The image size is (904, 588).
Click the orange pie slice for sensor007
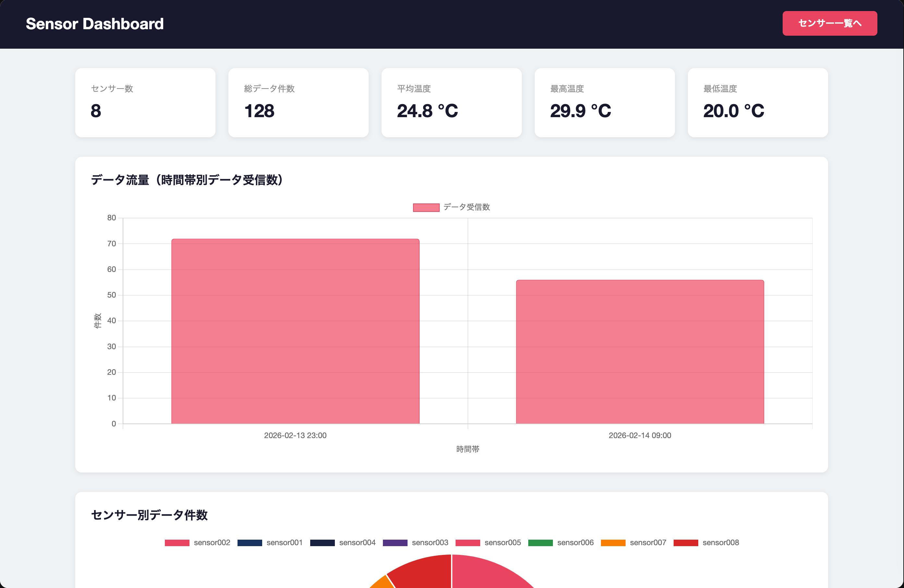[383, 583]
